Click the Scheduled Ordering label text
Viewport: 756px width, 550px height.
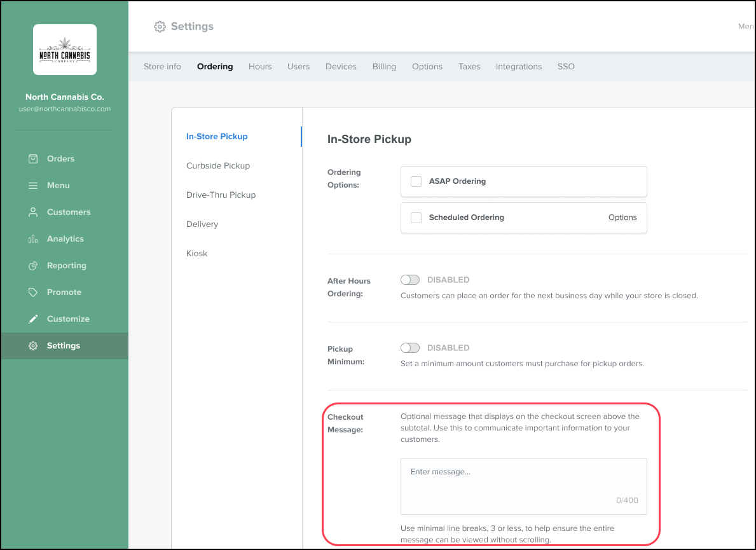point(467,217)
